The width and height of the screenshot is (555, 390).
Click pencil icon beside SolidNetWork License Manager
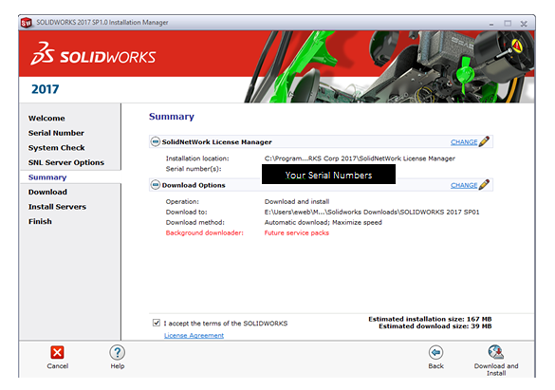(484, 142)
